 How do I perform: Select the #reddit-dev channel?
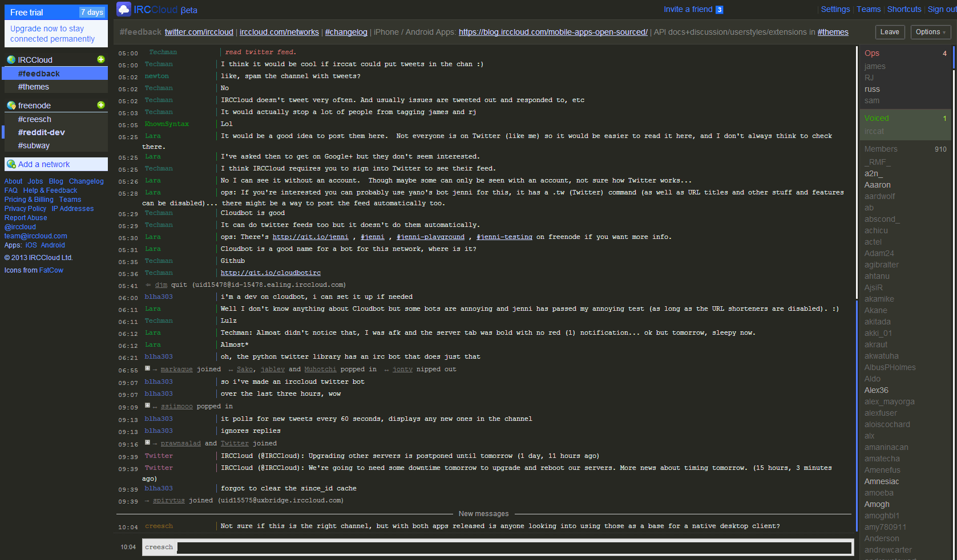(42, 132)
